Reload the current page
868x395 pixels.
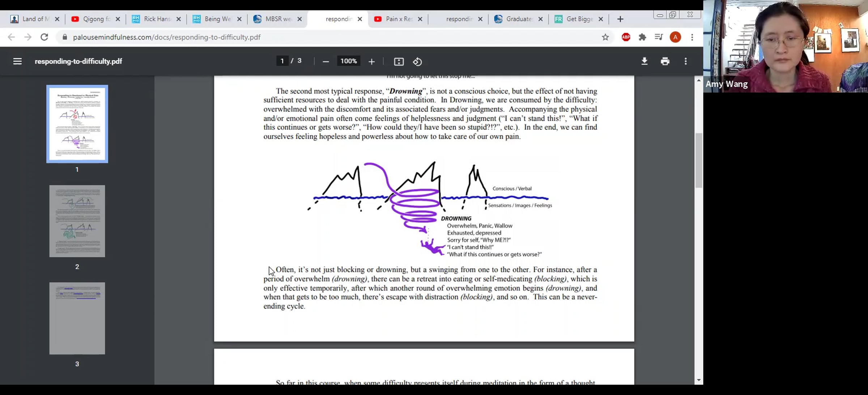[x=44, y=37]
